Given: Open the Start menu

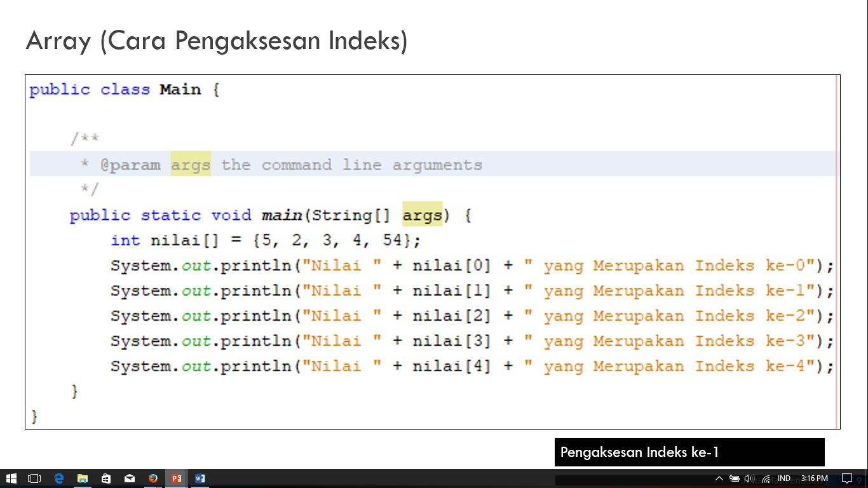Looking at the screenshot, I should click(x=11, y=478).
